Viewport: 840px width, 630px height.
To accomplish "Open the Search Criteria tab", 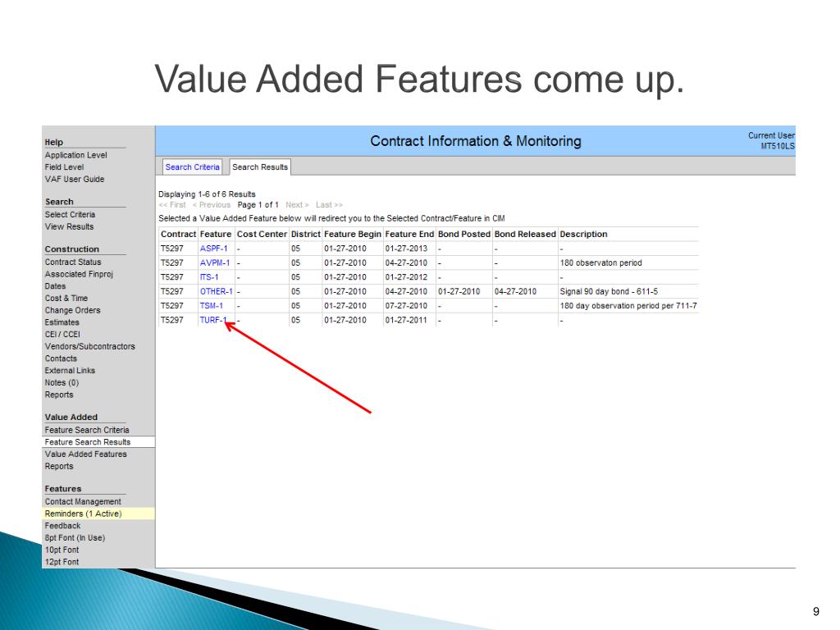I will tap(192, 167).
